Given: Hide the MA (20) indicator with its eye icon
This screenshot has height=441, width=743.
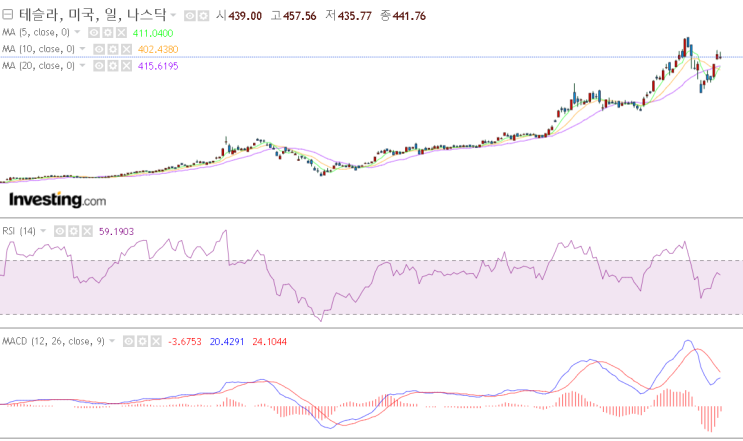Looking at the screenshot, I should (x=99, y=66).
